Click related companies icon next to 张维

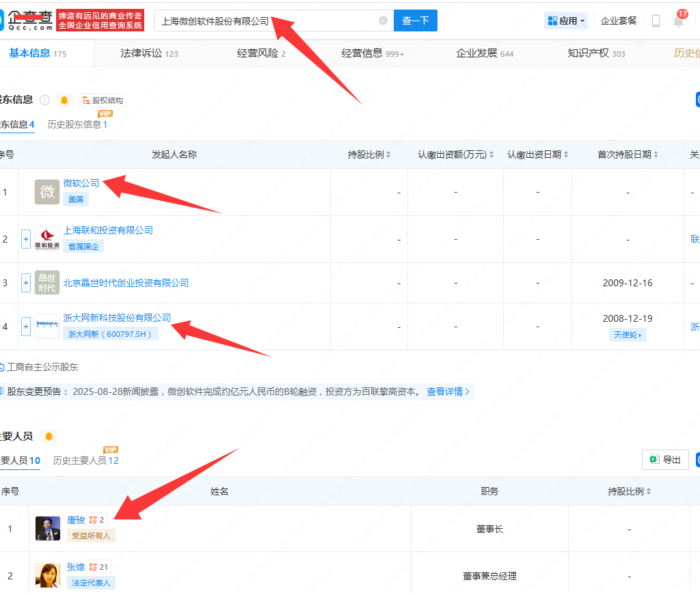98,566
